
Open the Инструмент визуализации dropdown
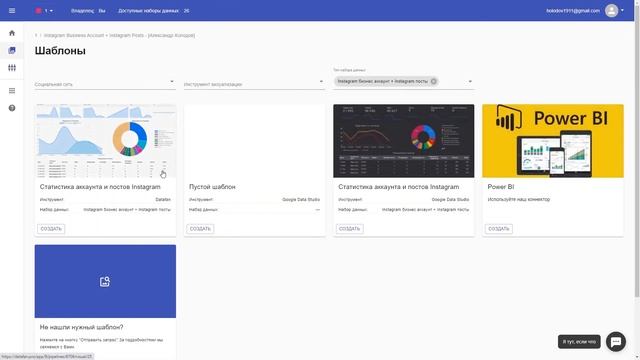(254, 84)
